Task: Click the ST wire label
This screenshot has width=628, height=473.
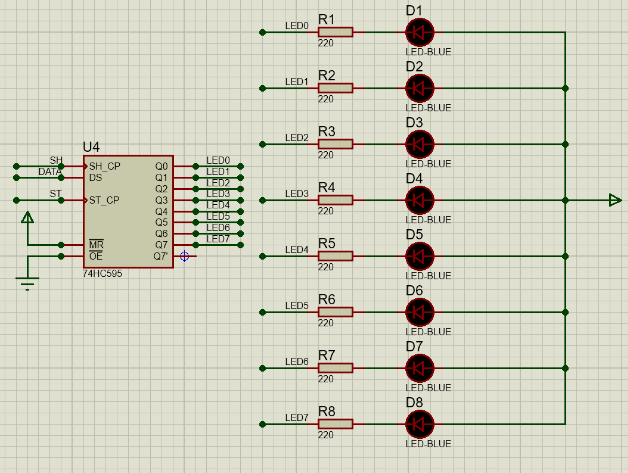Action: pyautogui.click(x=56, y=194)
